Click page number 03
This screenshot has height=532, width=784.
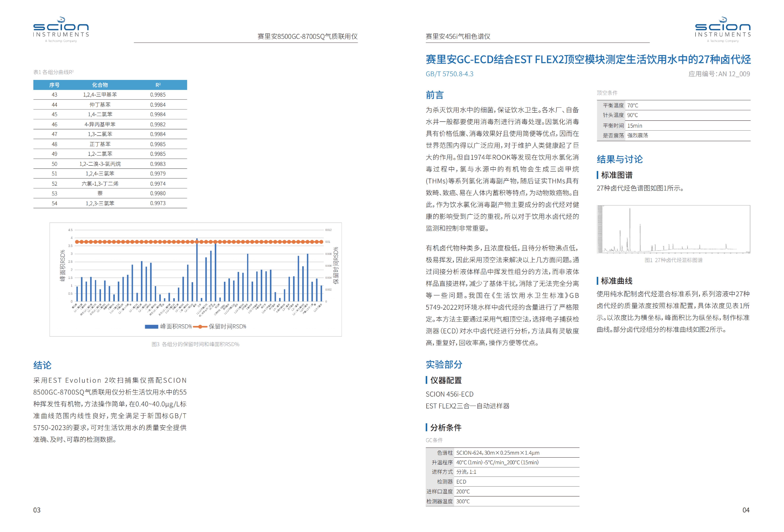pos(37,510)
